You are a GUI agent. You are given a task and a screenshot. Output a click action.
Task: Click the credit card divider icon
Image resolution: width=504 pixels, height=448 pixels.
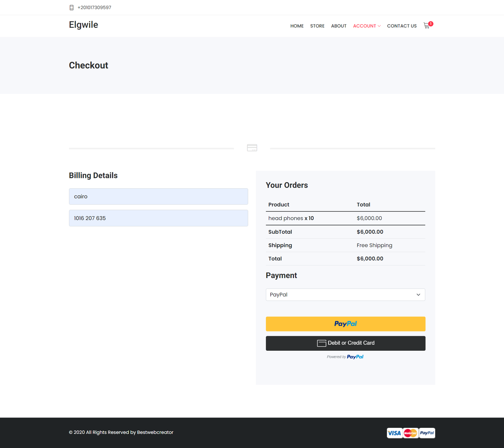click(x=252, y=148)
